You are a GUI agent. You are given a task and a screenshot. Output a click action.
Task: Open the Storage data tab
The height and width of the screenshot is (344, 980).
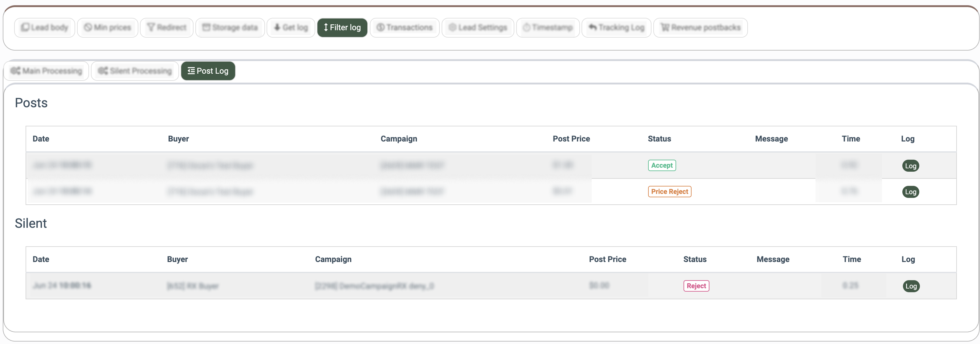[230, 27]
